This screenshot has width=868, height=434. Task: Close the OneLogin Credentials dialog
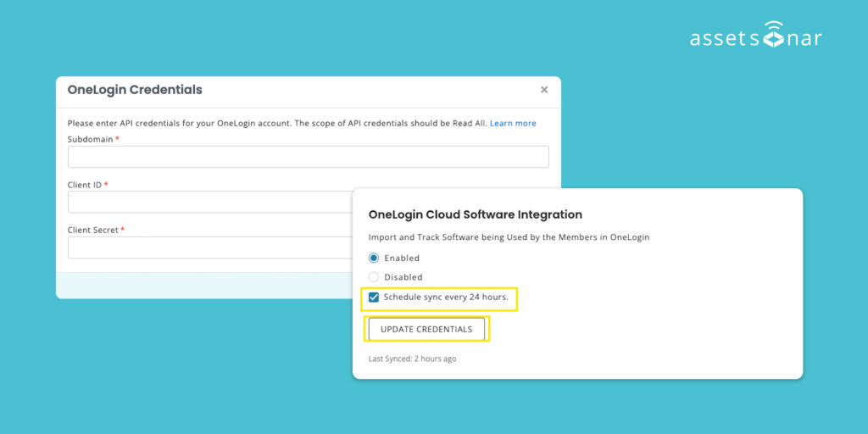544,90
